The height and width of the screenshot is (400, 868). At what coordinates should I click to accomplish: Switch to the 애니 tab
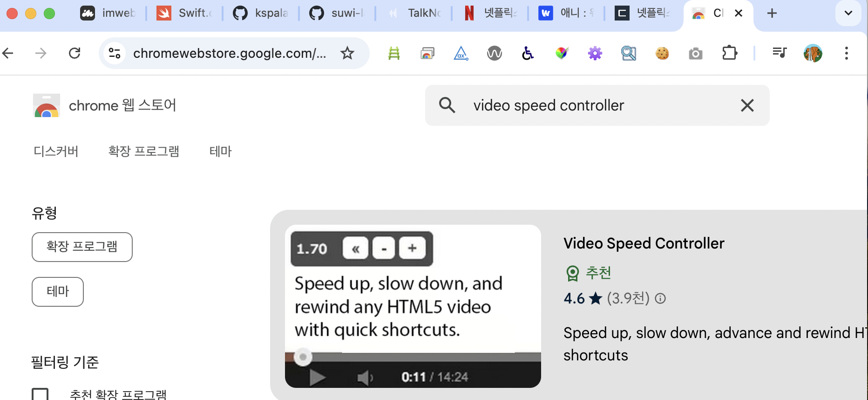(x=566, y=13)
